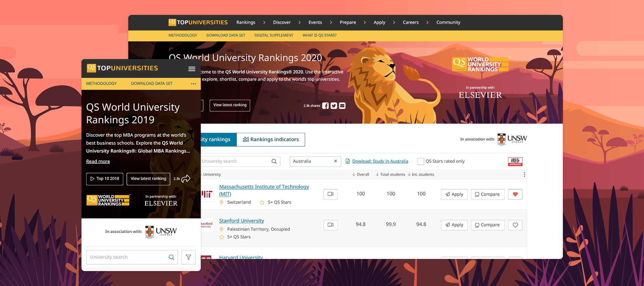Viewport: 644px width, 286px height.
Task: Share on Facebook icon in desktop hero
Action: 325,106
